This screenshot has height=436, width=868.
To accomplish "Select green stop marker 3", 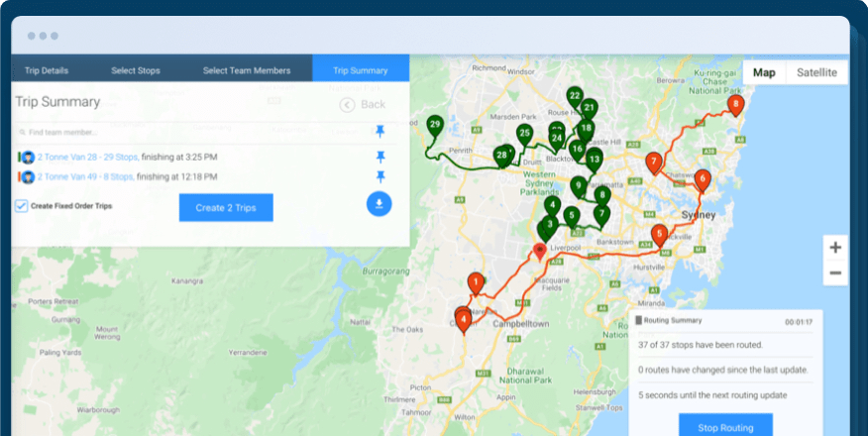I will pos(550,227).
